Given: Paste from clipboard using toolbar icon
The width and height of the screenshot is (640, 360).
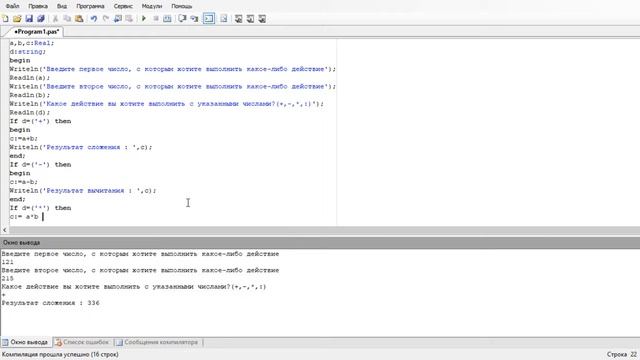Looking at the screenshot, I should (x=79, y=18).
